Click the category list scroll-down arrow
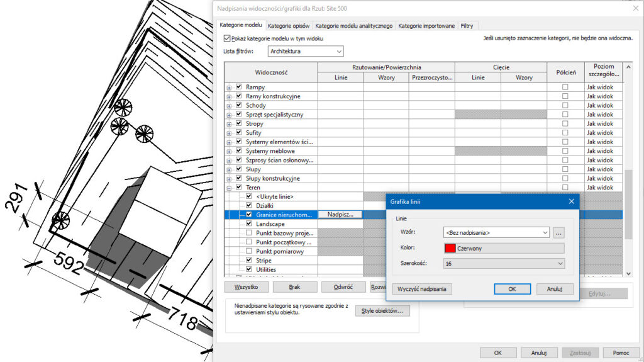 pyautogui.click(x=627, y=273)
